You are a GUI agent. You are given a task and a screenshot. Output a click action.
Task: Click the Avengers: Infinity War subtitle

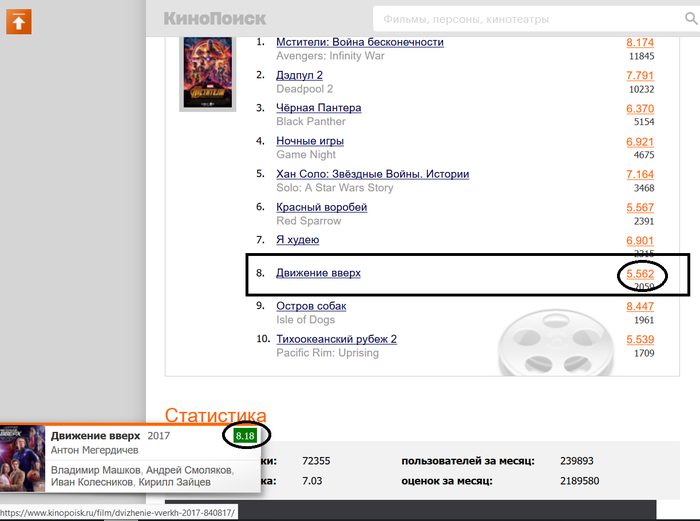click(330, 56)
